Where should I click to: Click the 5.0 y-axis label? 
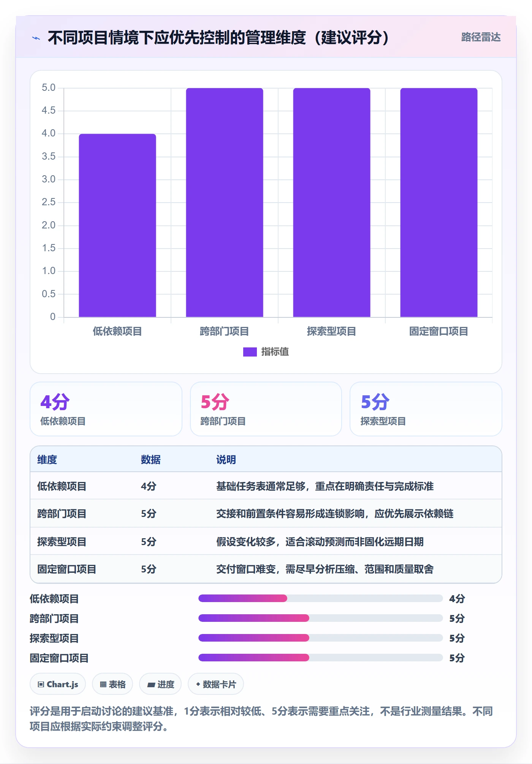[x=49, y=88]
